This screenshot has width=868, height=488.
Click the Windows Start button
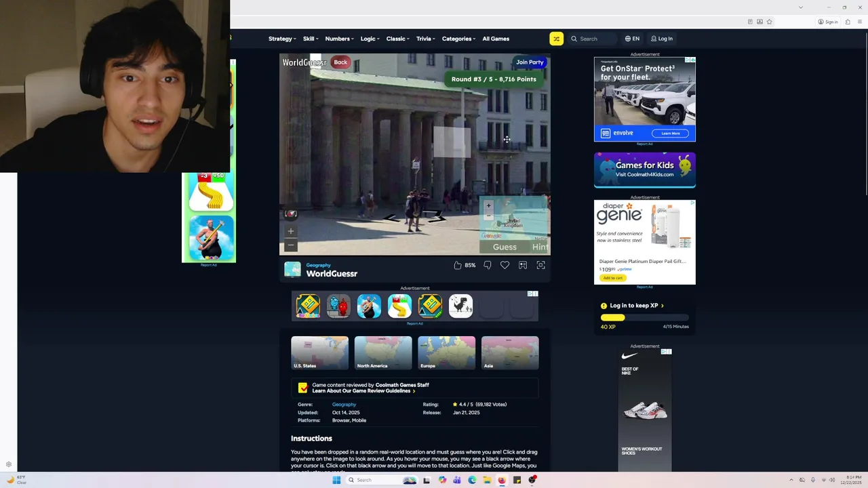point(336,480)
